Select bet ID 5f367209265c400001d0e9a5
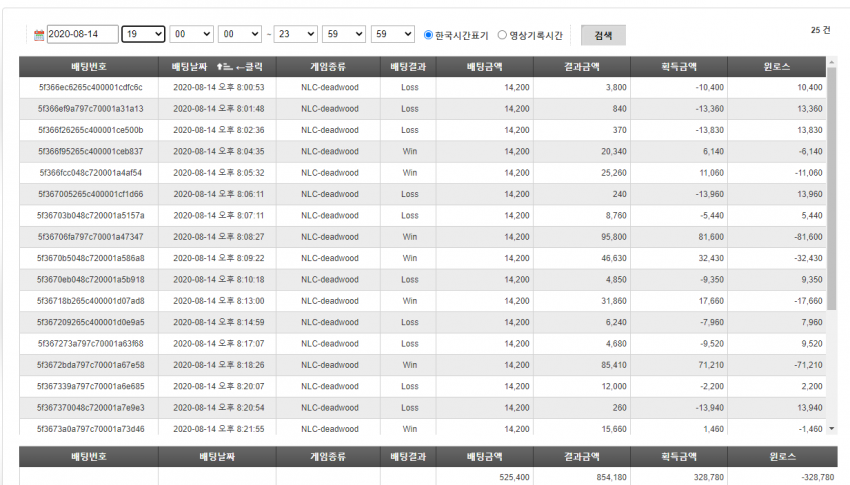The width and height of the screenshot is (850, 485). (x=91, y=322)
